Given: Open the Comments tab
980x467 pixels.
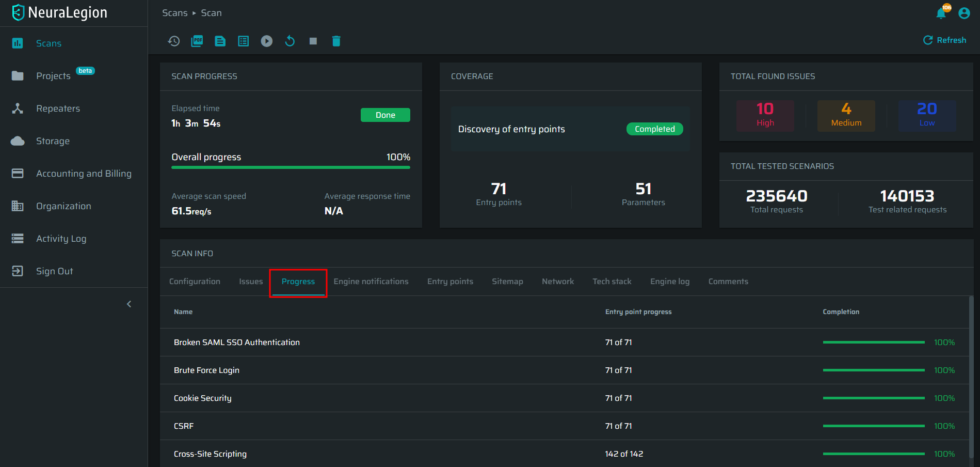Looking at the screenshot, I should [x=728, y=282].
